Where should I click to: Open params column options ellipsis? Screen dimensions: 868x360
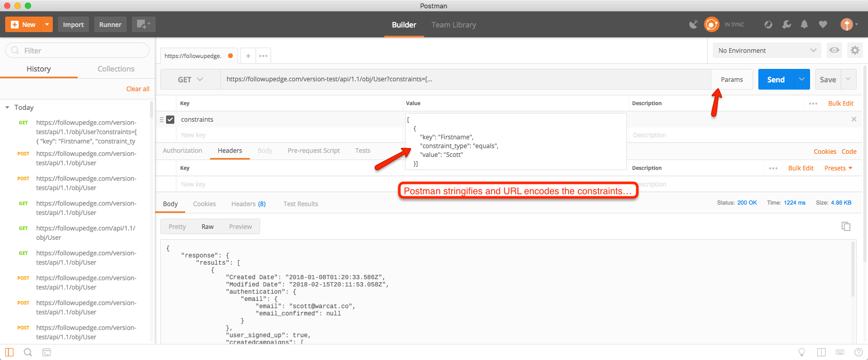click(x=813, y=103)
